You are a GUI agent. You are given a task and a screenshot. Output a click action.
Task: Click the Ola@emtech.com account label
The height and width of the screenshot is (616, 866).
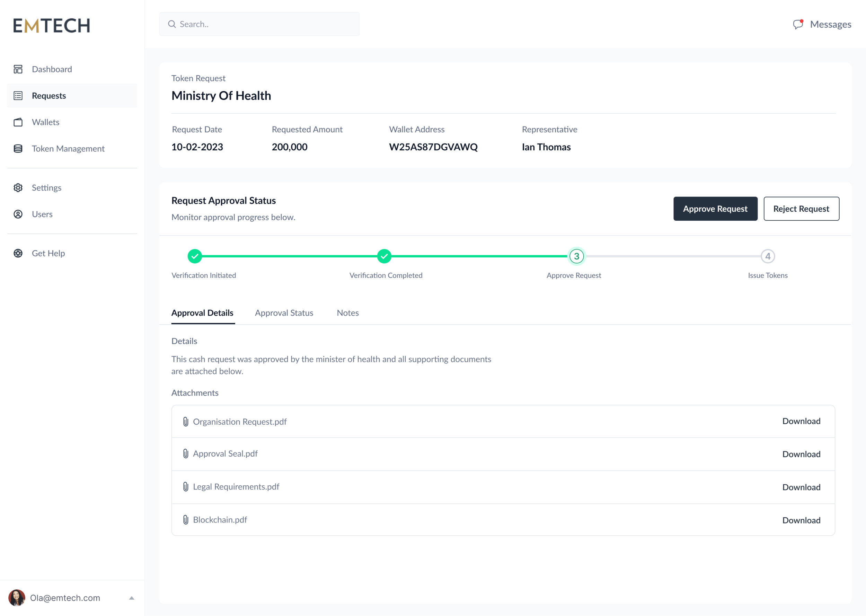click(x=65, y=598)
